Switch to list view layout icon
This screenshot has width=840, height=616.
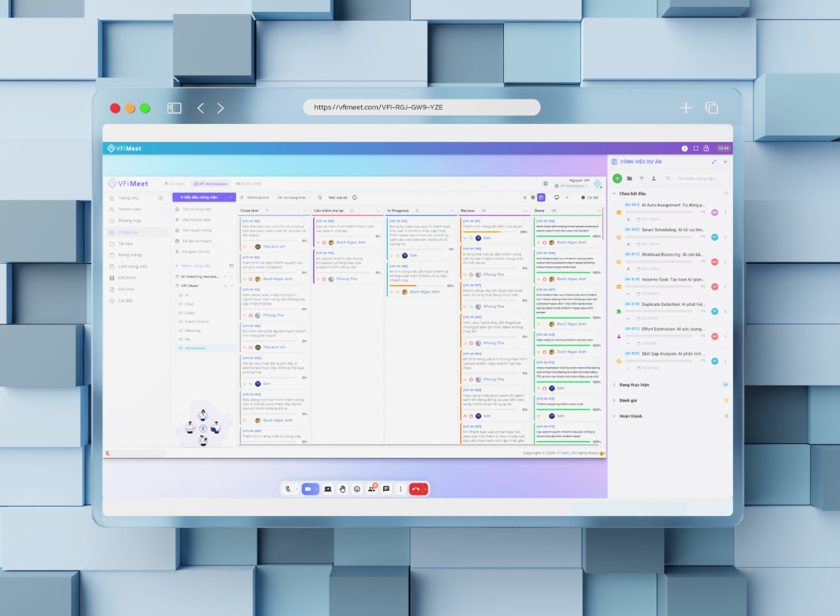526,197
